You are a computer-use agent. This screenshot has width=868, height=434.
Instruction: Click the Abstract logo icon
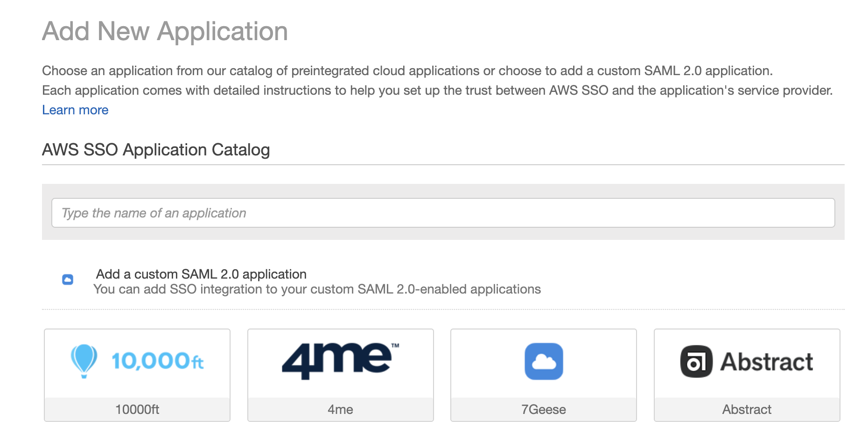[696, 361]
